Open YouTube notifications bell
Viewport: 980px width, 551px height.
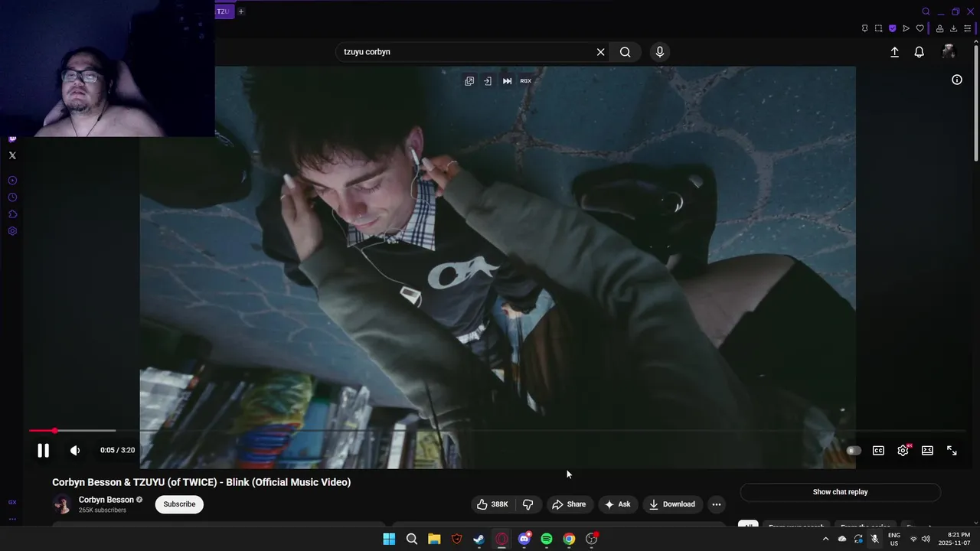pos(919,52)
